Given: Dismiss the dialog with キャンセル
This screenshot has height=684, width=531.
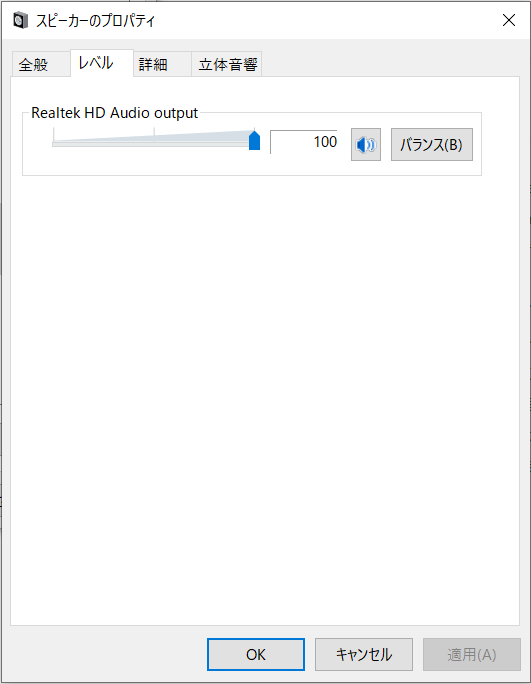Looking at the screenshot, I should click(364, 654).
